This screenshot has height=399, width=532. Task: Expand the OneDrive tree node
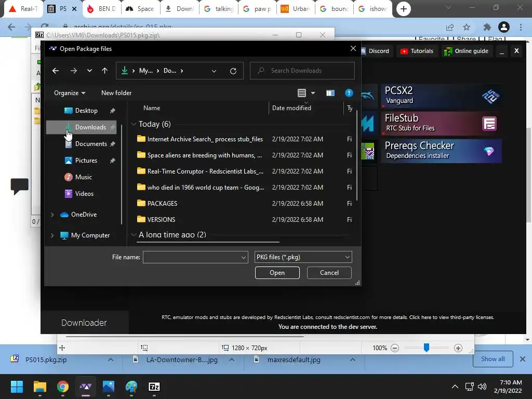coord(52,215)
